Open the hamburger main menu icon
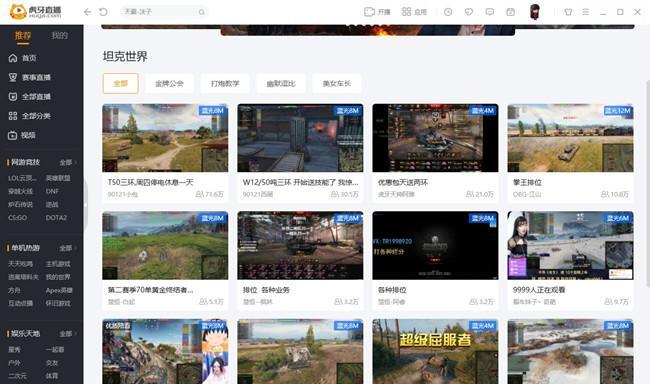650x384 pixels. 585,12
